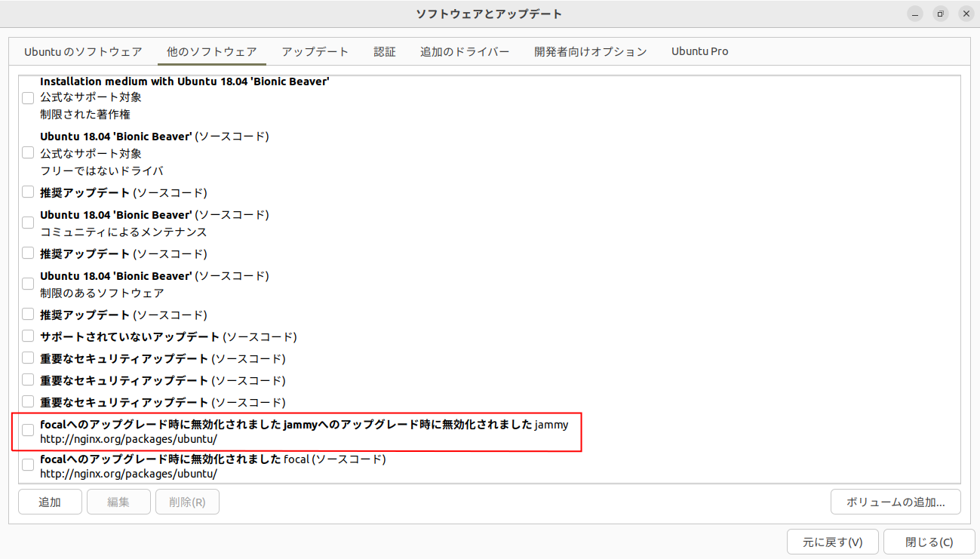Screen dimensions: 980x559
Task: Open the Ubuntuのソフトウェア tab
Action: (83, 52)
